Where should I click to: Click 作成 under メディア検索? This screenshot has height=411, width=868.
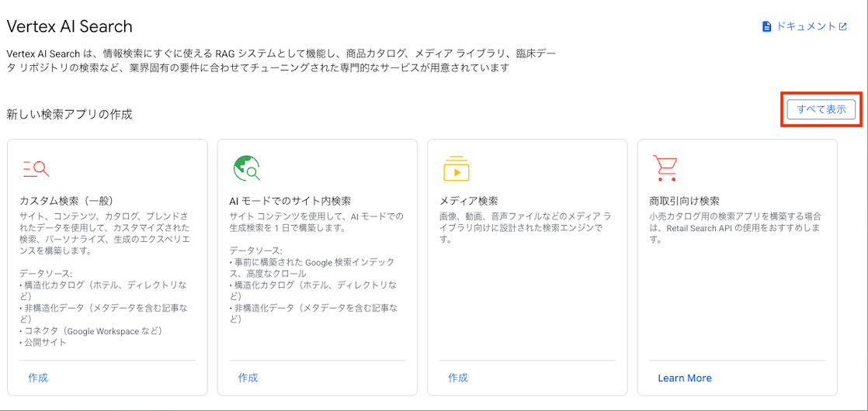coord(458,378)
